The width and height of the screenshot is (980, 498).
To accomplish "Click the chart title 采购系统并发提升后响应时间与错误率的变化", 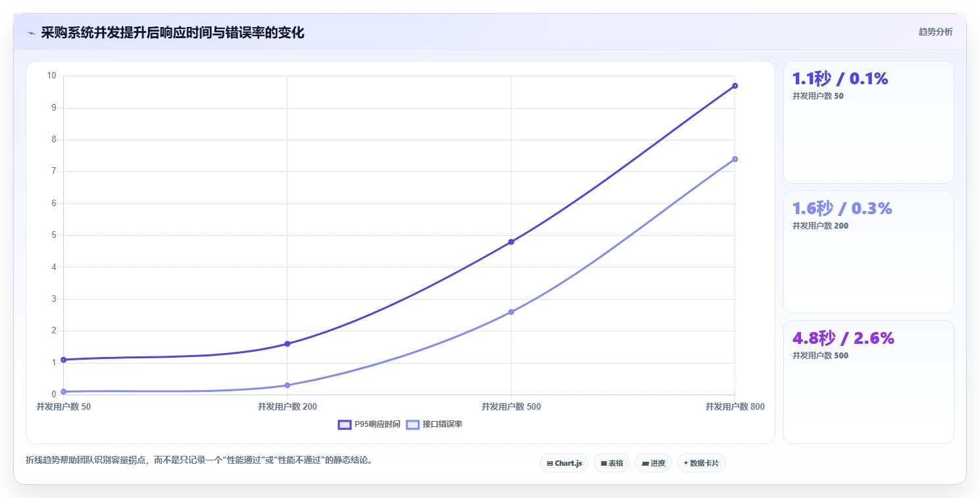I will (172, 33).
